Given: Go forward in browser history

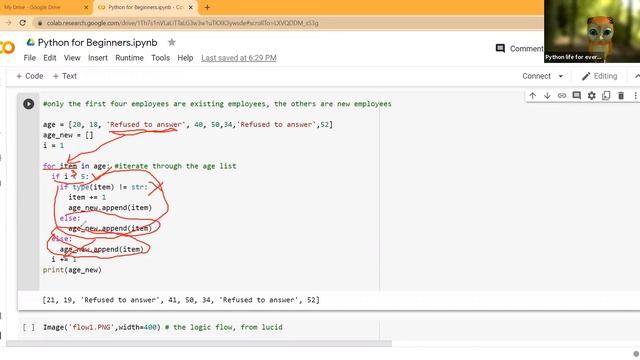Looking at the screenshot, I should tap(8, 23).
